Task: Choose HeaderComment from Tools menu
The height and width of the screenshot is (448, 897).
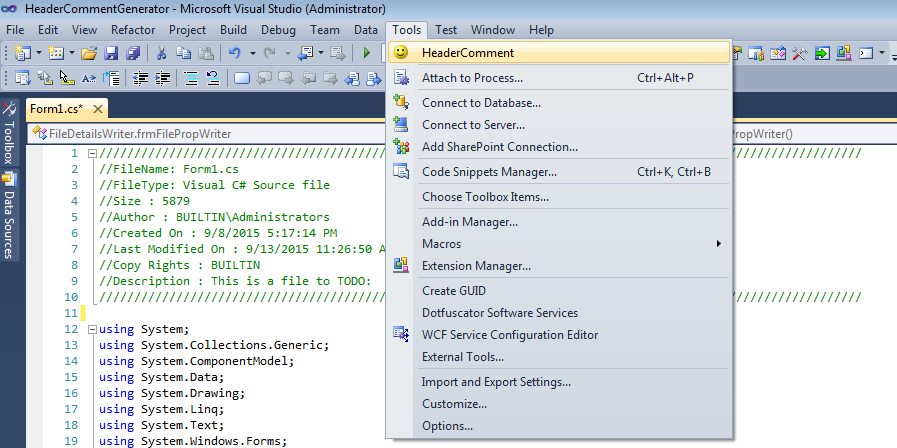Action: (560, 53)
